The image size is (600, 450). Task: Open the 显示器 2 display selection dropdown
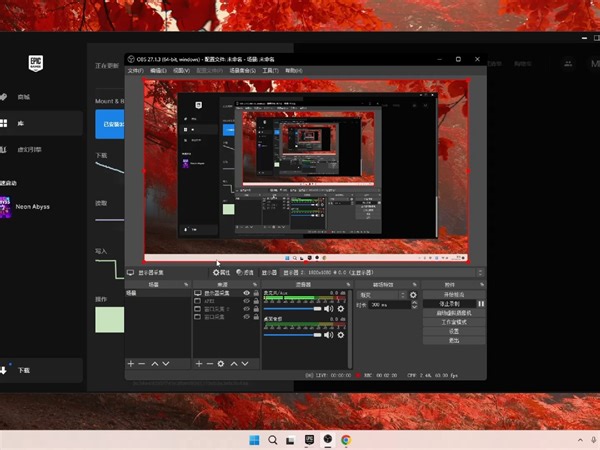(x=383, y=272)
